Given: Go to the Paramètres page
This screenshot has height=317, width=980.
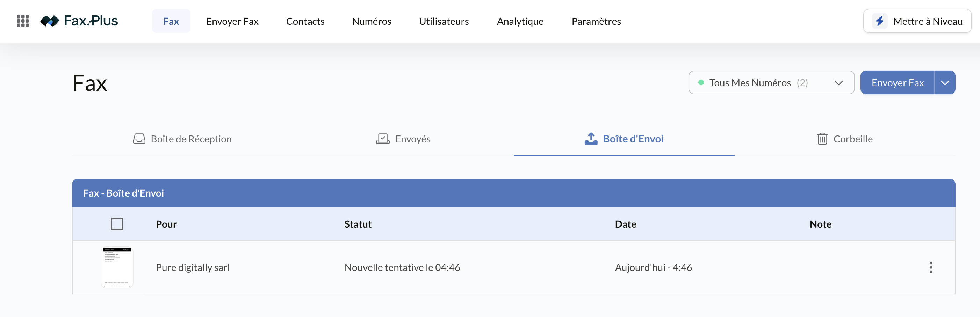Looking at the screenshot, I should pyautogui.click(x=596, y=21).
